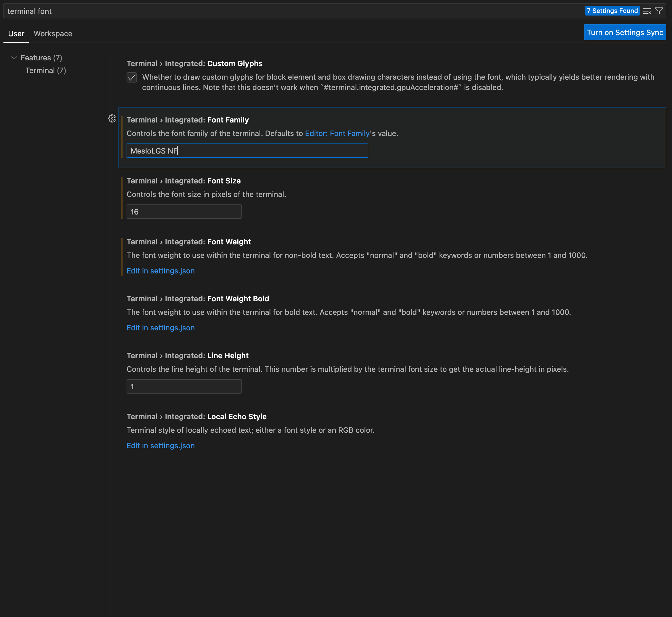The width and height of the screenshot is (672, 617).
Task: Open the filter settings funnel icon
Action: pyautogui.click(x=659, y=11)
